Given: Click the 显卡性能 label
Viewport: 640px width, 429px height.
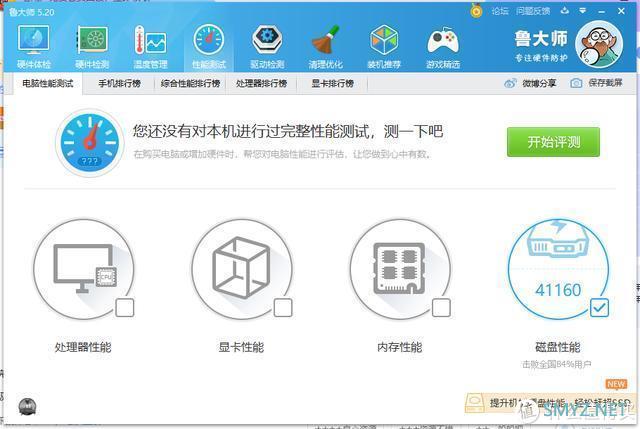Looking at the screenshot, I should (241, 347).
